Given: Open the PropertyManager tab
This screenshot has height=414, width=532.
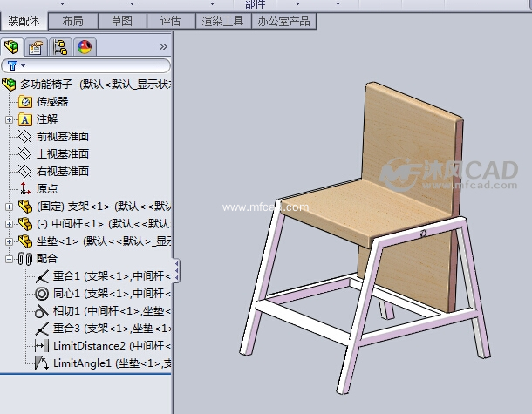Looking at the screenshot, I should tap(36, 47).
